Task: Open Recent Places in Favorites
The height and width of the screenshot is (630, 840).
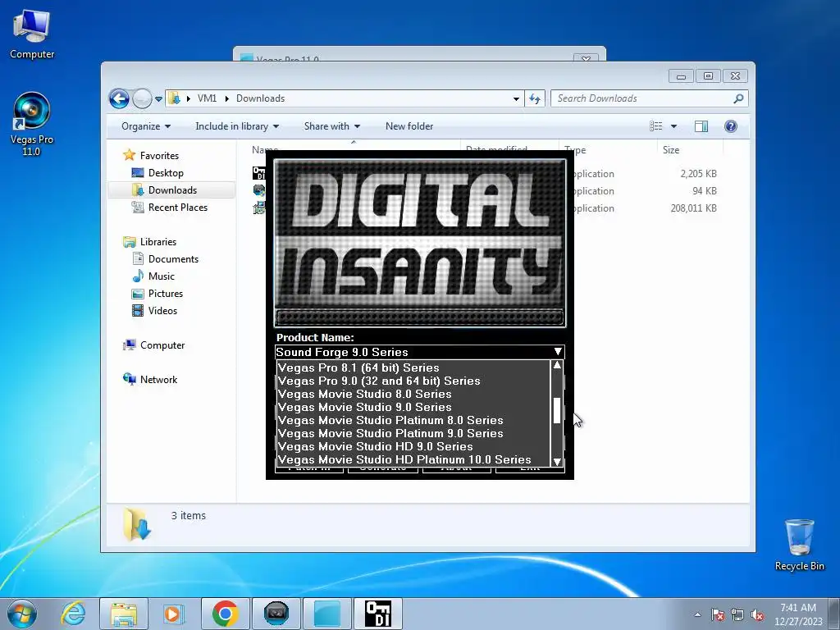Action: pyautogui.click(x=178, y=208)
